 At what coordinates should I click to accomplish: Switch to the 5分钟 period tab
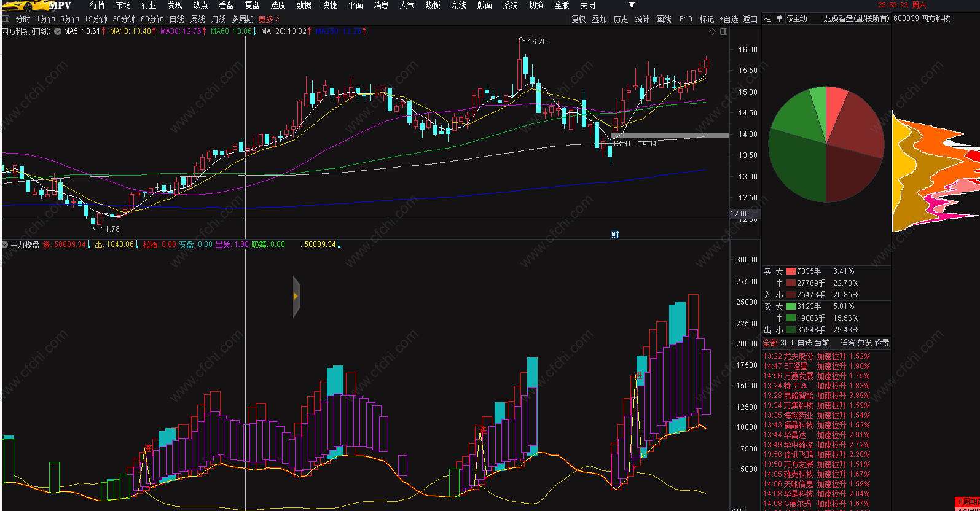coord(69,19)
